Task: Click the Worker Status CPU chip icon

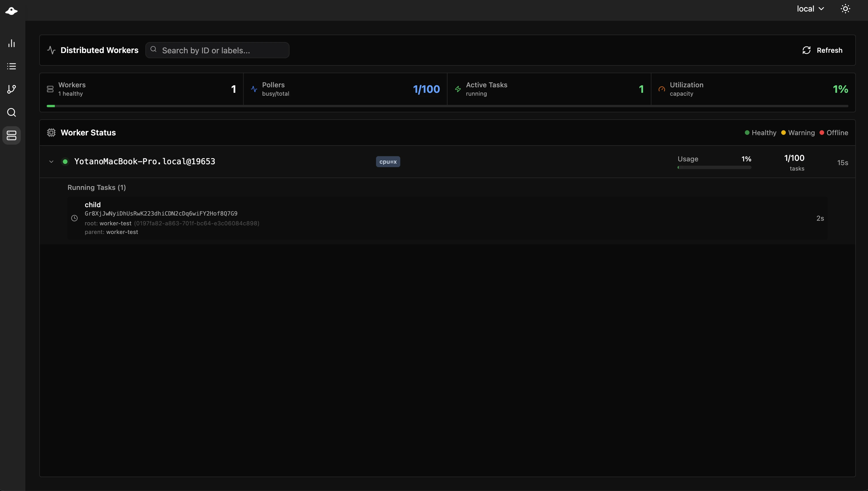Action: (51, 133)
